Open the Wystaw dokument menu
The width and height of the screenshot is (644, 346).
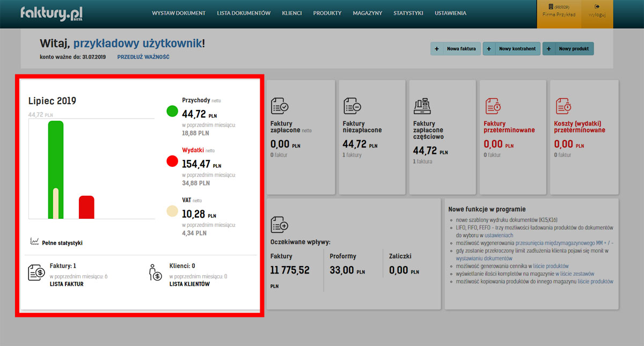(179, 13)
